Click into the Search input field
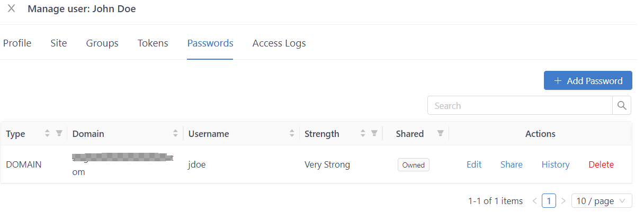 click(520, 105)
